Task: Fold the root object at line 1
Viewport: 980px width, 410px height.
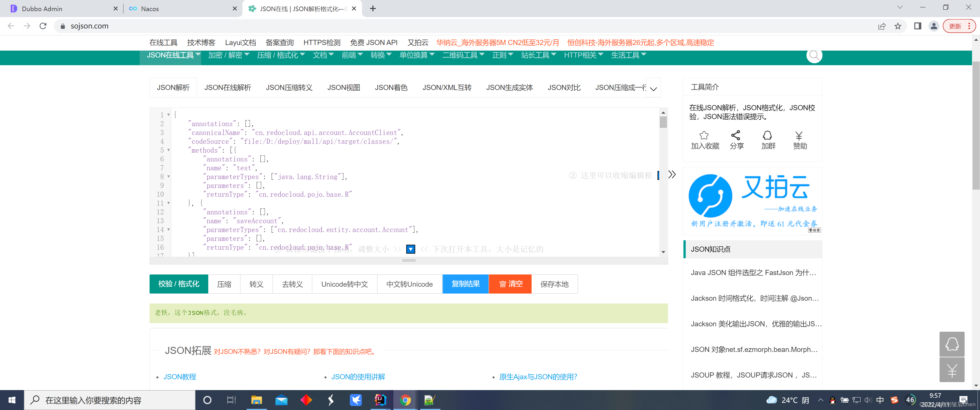Action: (169, 115)
